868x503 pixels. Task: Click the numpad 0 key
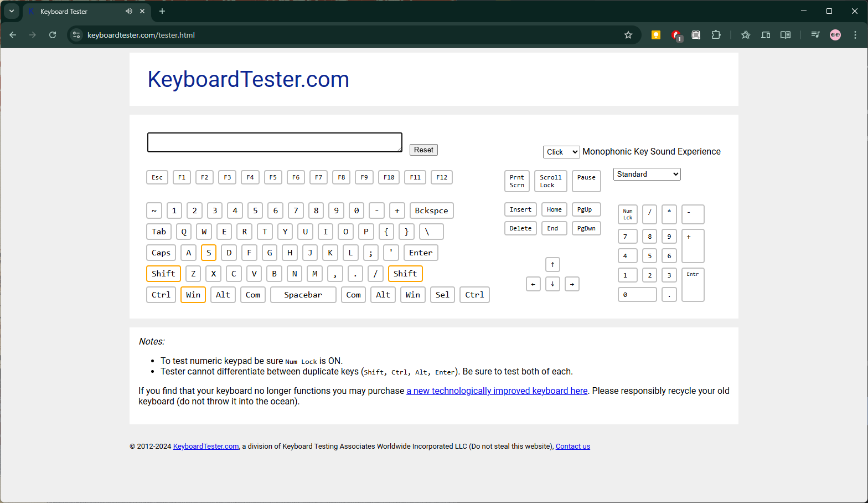coord(637,295)
